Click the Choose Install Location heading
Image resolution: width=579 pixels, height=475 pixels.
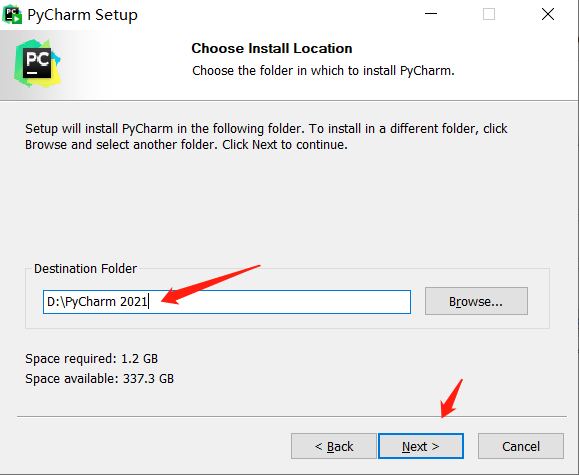tap(271, 48)
